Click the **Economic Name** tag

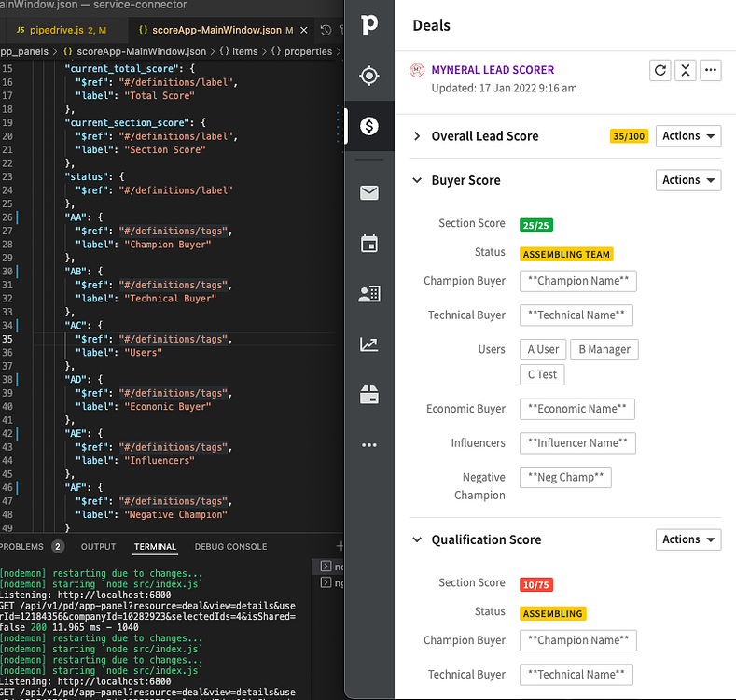(x=577, y=409)
